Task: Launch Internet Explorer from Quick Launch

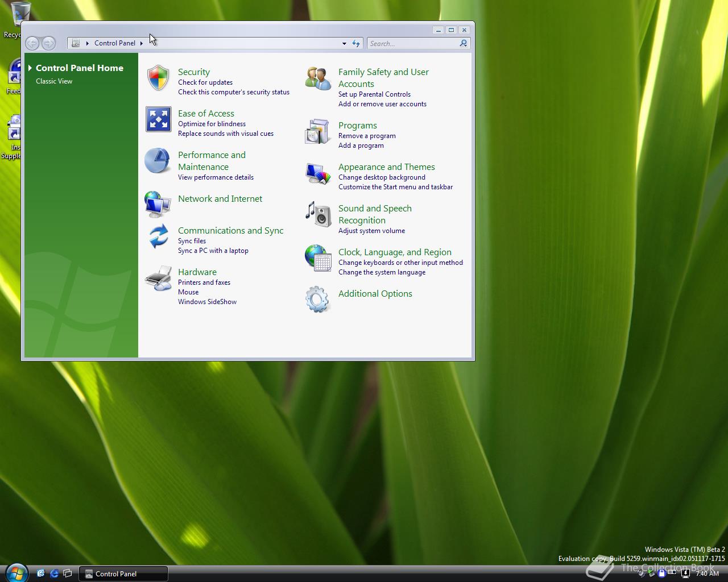Action: coord(54,573)
